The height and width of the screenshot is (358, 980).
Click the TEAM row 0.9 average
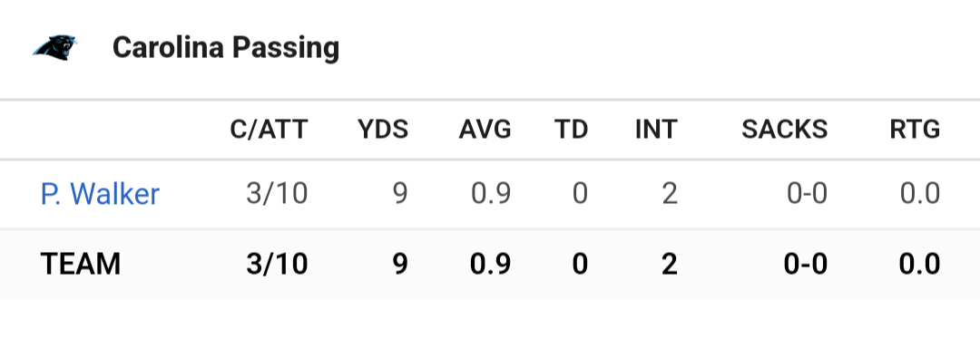click(491, 265)
